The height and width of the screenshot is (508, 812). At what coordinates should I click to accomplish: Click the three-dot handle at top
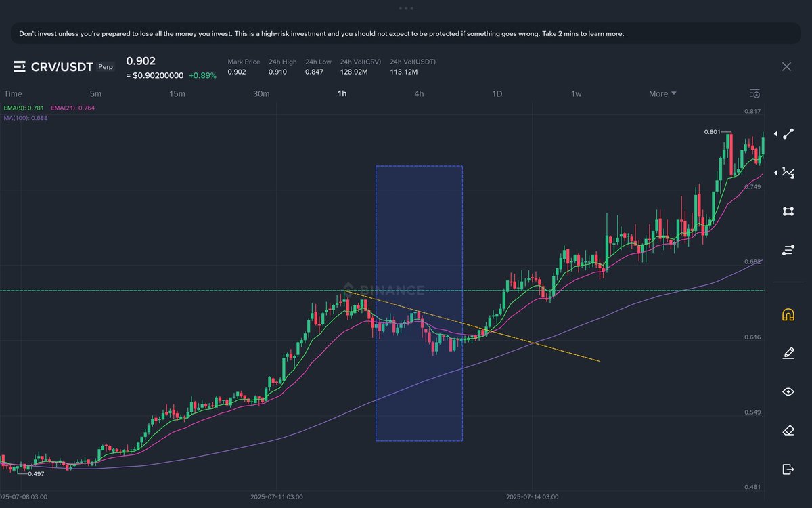406,8
